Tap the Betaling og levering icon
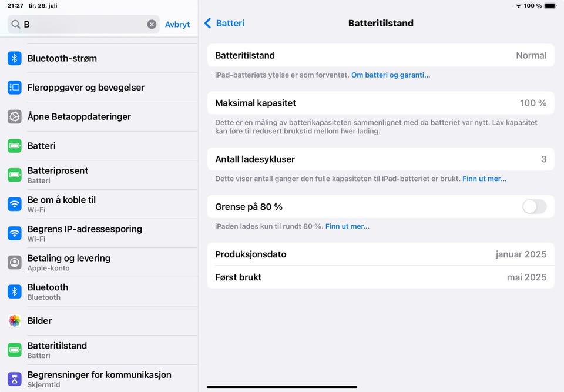The image size is (564, 392). (15, 262)
